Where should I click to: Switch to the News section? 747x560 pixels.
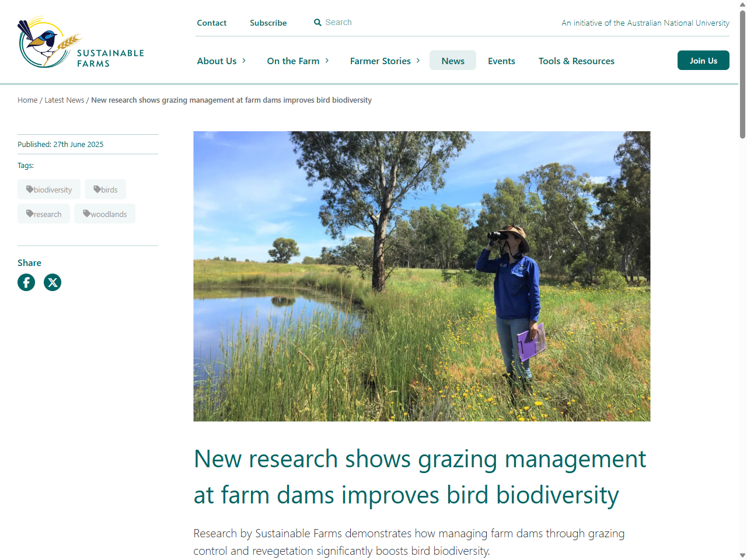click(x=452, y=61)
